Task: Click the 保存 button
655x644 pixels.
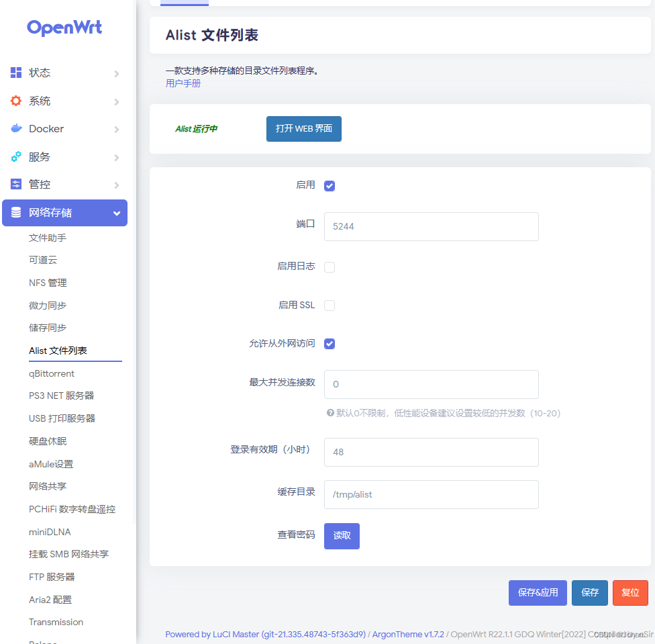Action: point(590,592)
